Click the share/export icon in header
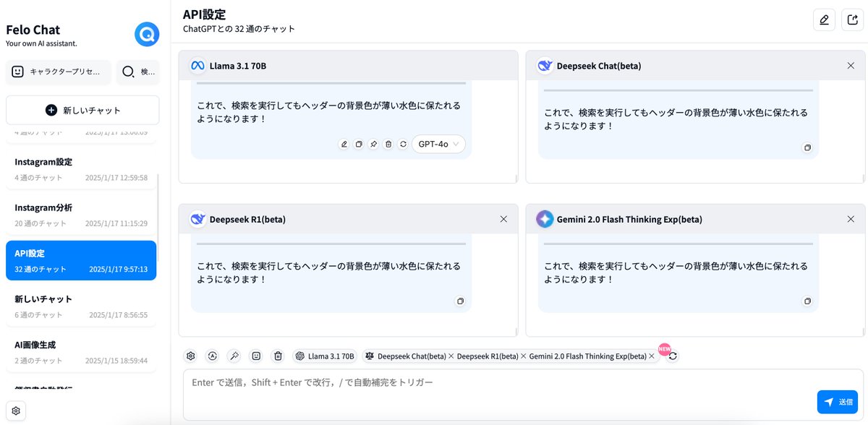 coord(852,20)
